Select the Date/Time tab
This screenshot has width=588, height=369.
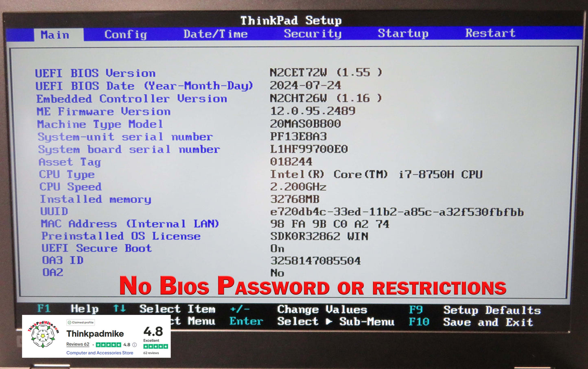pyautogui.click(x=215, y=34)
